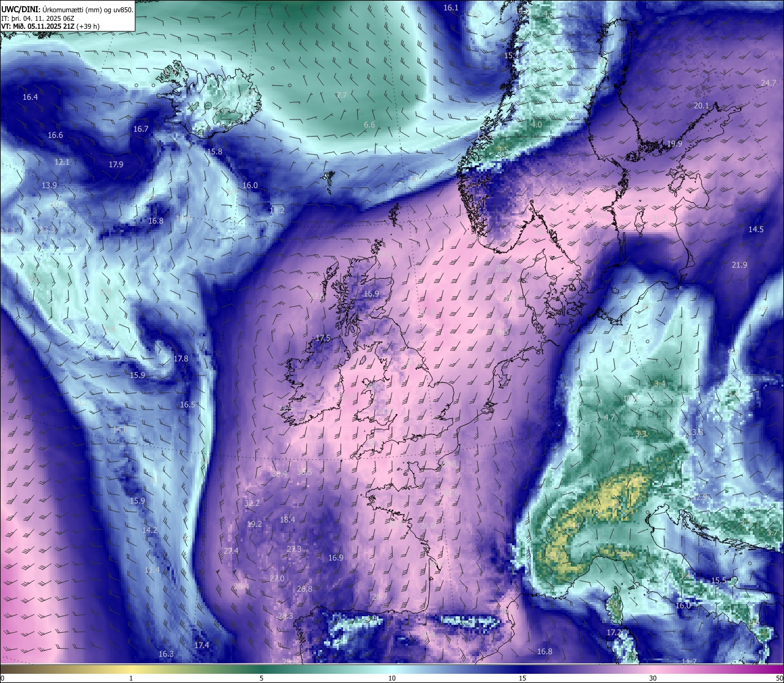Screen dimensions: 784x683
Task: Click the 6.6 value in the green area
Action: (x=369, y=125)
